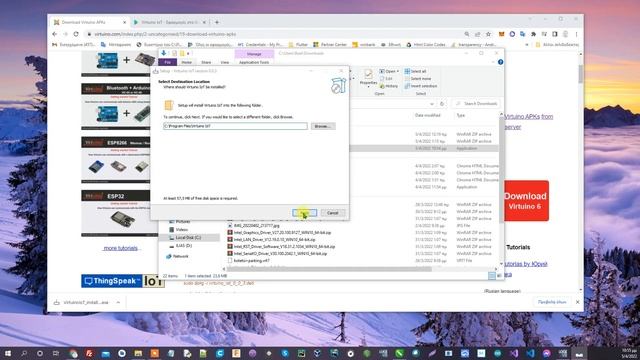The image size is (640, 360).
Task: Click Visual Studio purple taskbar icon
Action: pyautogui.click(x=514, y=353)
